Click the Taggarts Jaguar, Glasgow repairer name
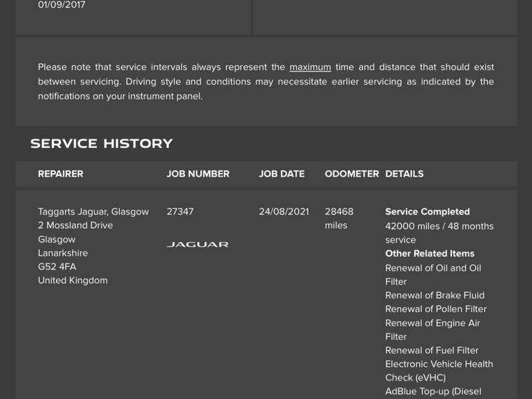 point(93,212)
